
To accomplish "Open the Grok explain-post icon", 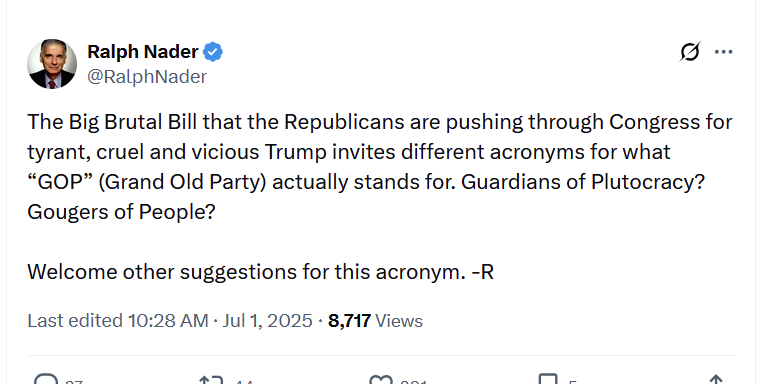I will coord(690,52).
